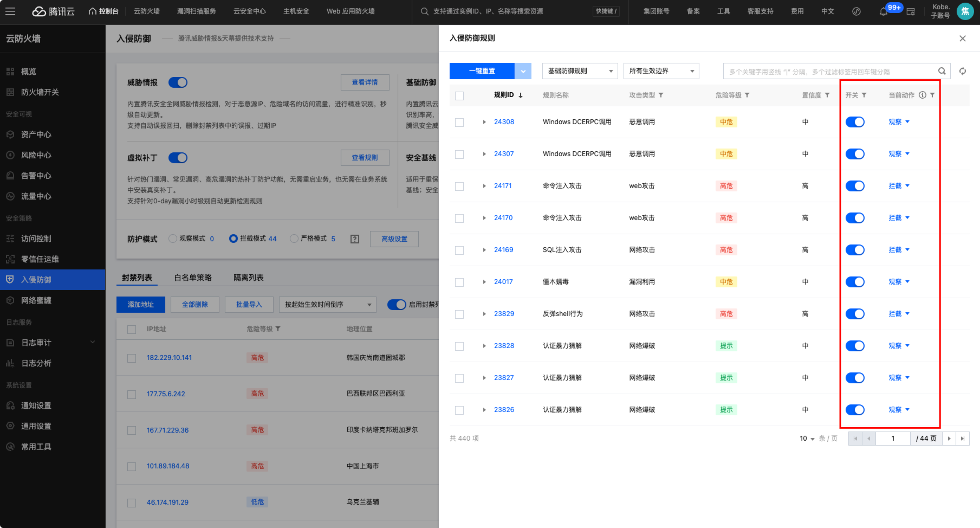The image size is (980, 528).
Task: Switch to 隔离列表 tab
Action: [249, 278]
